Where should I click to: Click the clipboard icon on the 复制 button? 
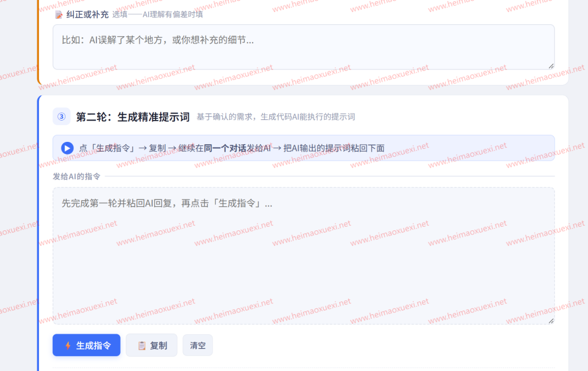(142, 346)
